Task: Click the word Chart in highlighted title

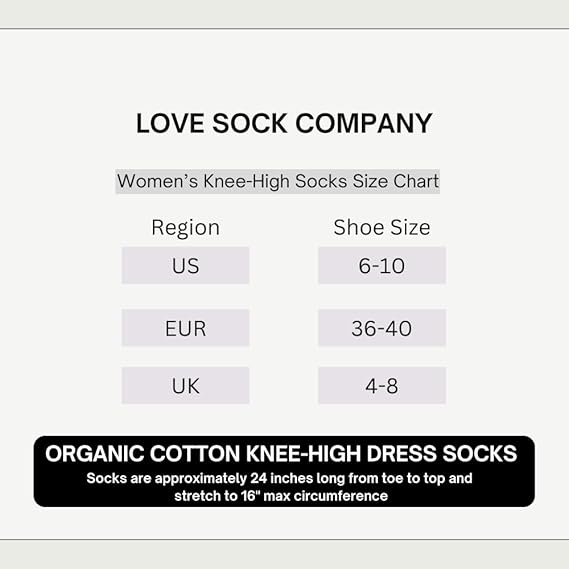Action: pos(416,181)
